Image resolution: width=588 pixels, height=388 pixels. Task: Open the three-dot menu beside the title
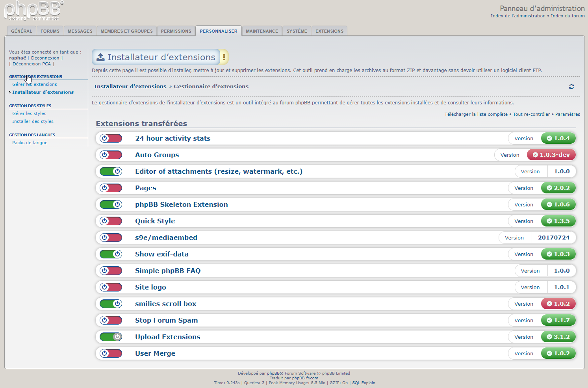click(x=224, y=58)
